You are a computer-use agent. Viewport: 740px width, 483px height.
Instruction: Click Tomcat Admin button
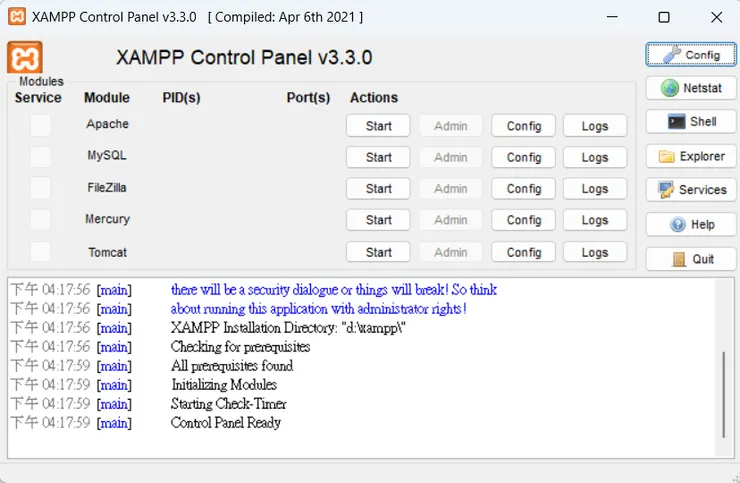[x=451, y=252]
